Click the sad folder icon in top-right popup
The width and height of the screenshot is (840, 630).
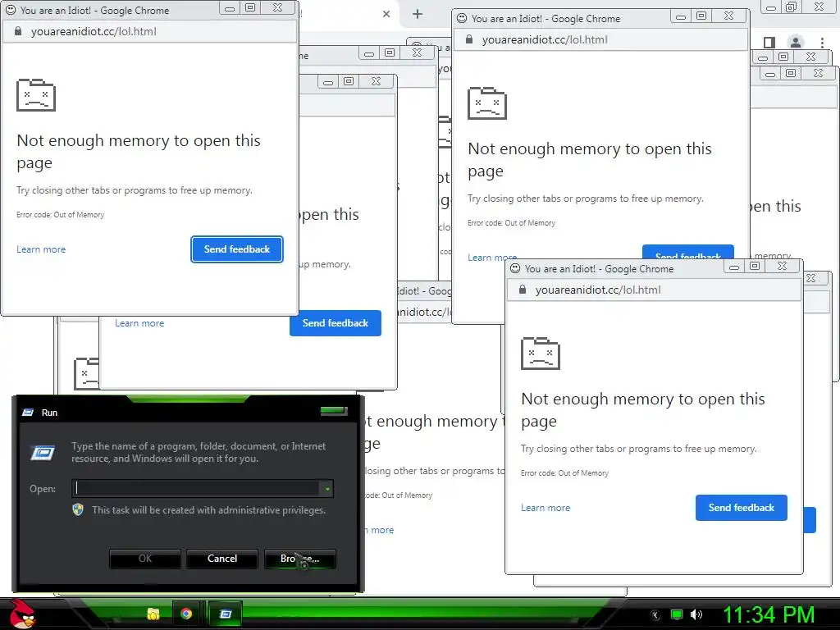[x=487, y=103]
